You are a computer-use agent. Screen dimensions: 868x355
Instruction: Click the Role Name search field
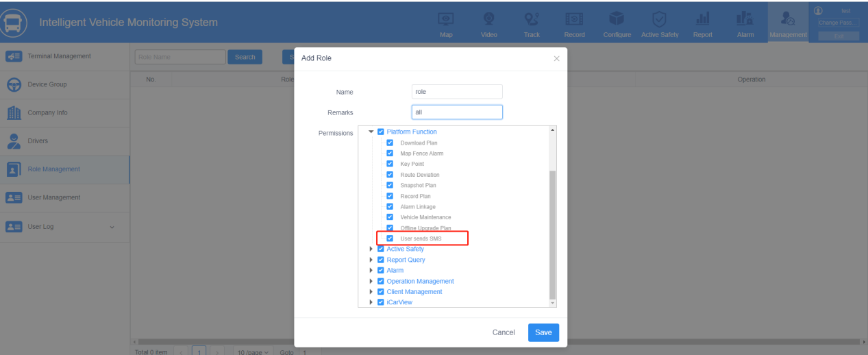coord(179,57)
